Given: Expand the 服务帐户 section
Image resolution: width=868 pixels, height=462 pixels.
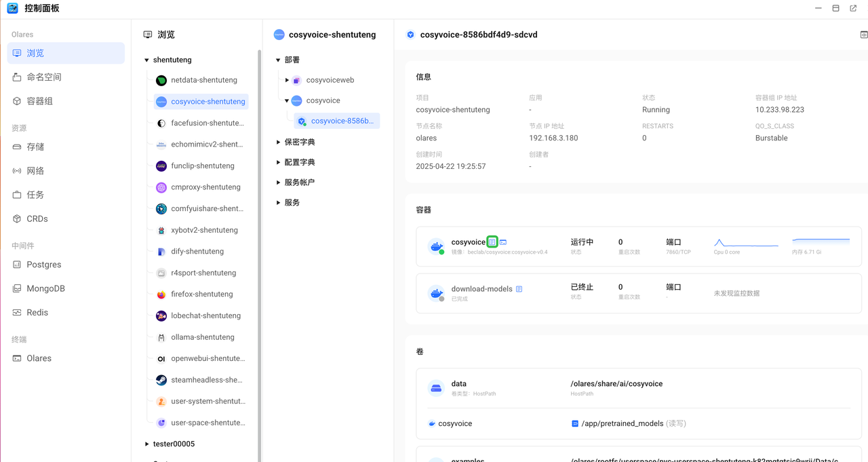Looking at the screenshot, I should pos(278,182).
